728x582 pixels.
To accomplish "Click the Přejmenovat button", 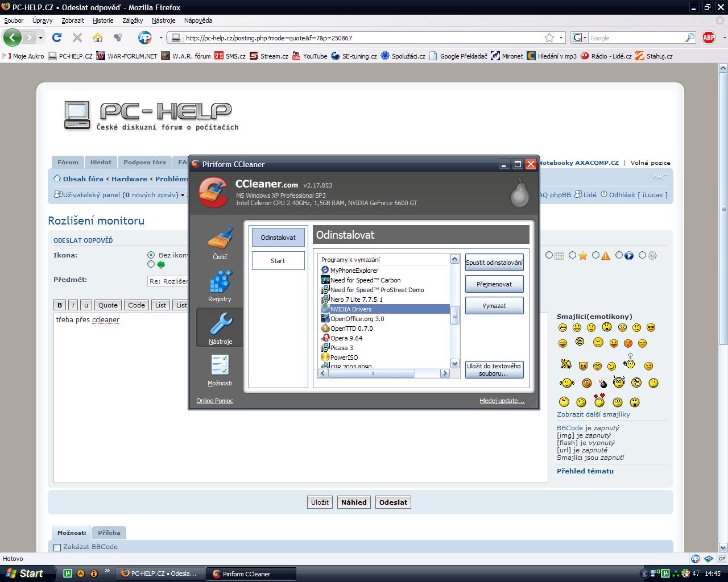I will coord(494,284).
